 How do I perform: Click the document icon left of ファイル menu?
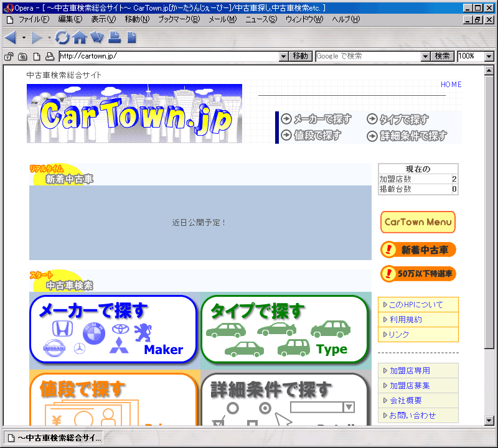point(10,20)
